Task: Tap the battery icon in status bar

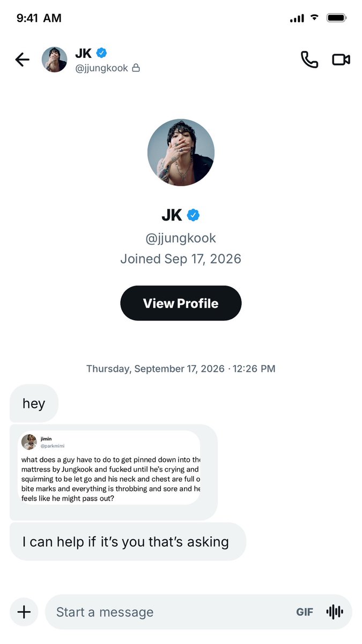Action: [337, 18]
